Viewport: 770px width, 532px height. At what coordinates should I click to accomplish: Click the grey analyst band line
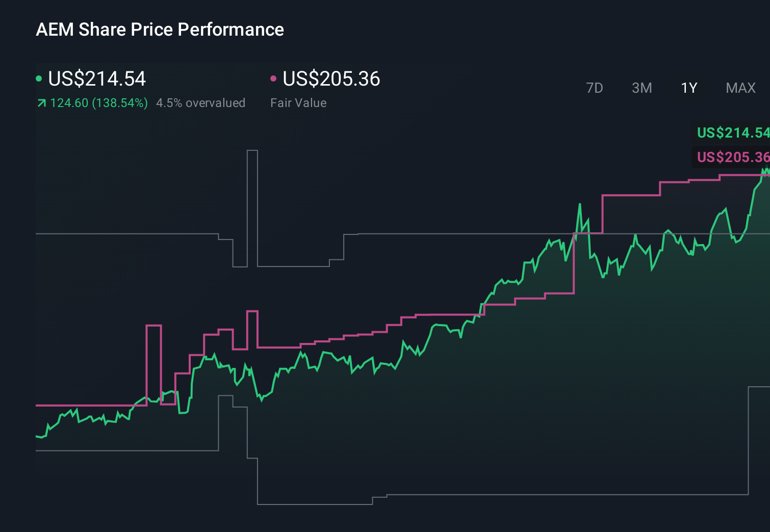127,233
